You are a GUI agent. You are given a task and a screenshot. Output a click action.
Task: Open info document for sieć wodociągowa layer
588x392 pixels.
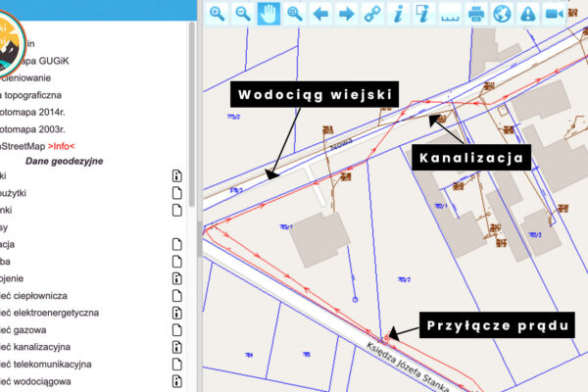[x=177, y=381]
